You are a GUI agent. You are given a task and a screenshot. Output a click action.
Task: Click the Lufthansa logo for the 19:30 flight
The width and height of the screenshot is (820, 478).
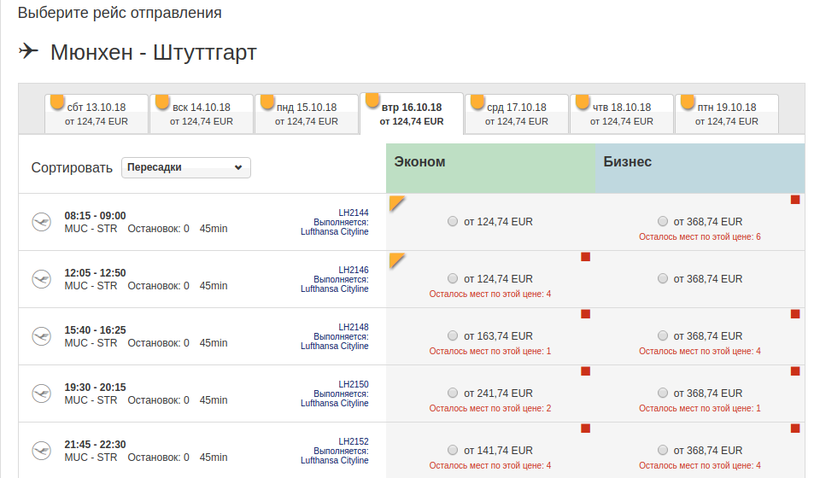click(x=41, y=393)
